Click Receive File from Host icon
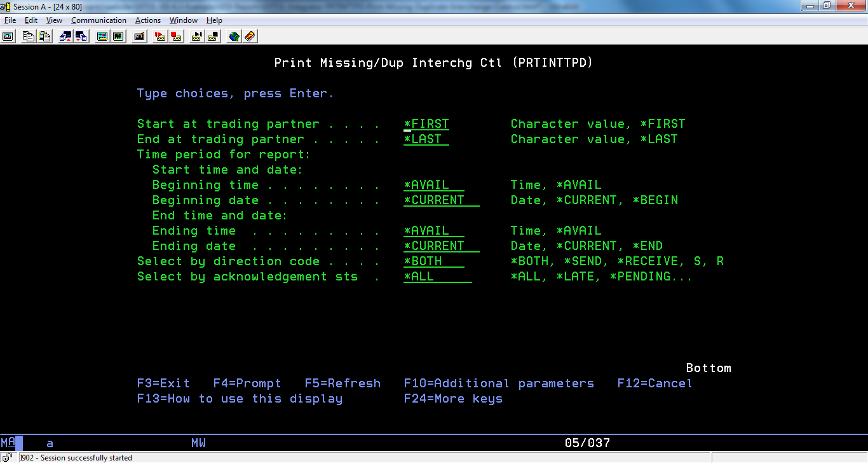Viewport: 868px width, 463px height. click(x=81, y=36)
